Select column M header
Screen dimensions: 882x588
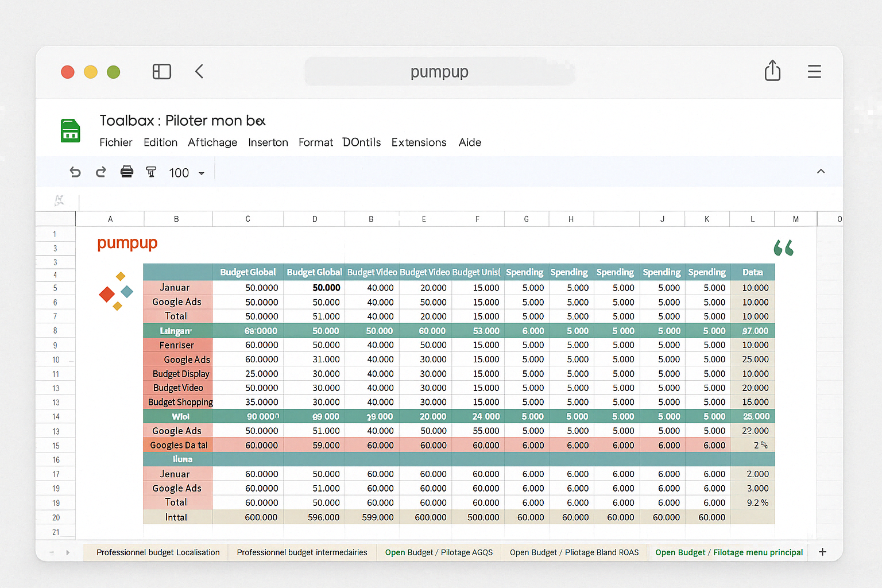pyautogui.click(x=796, y=219)
